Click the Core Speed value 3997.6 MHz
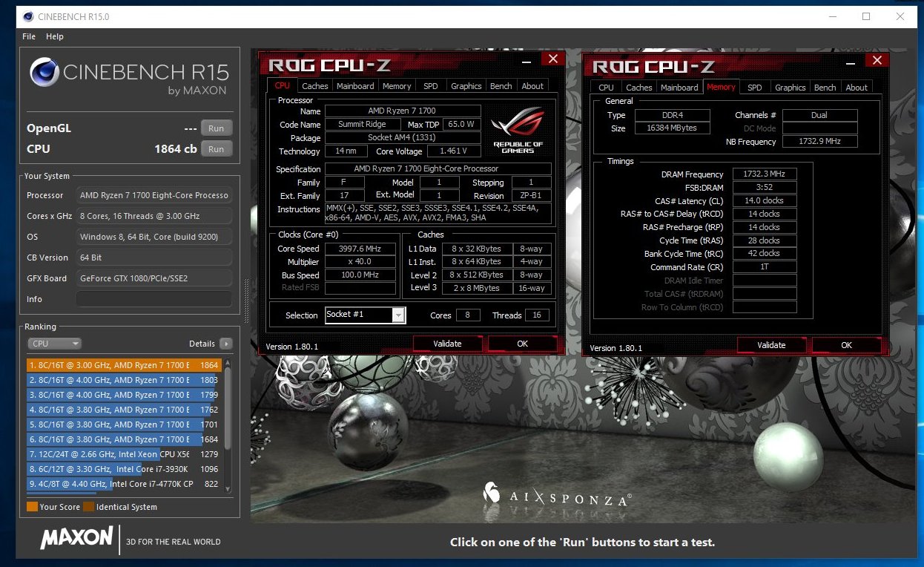924x567 pixels. click(x=360, y=249)
